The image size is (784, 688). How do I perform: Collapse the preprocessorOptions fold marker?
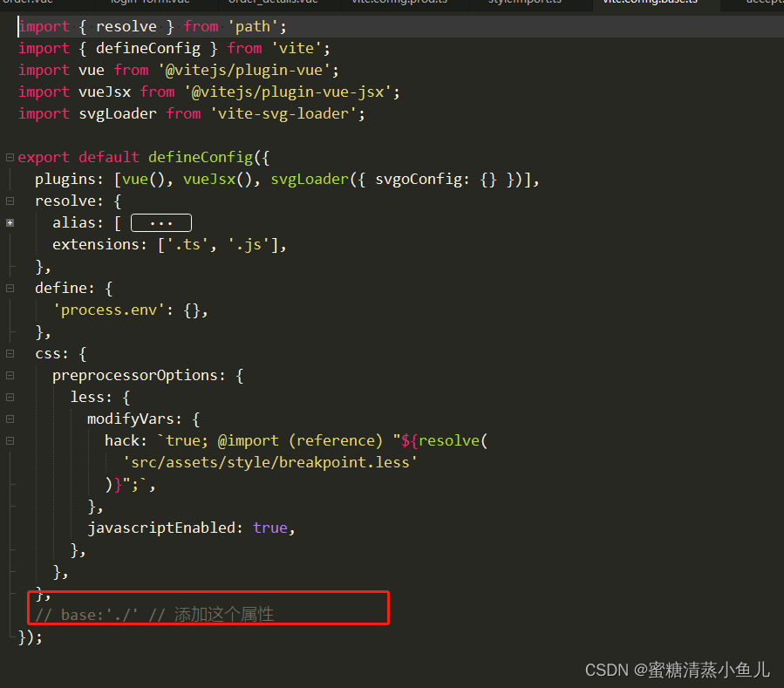[9, 375]
